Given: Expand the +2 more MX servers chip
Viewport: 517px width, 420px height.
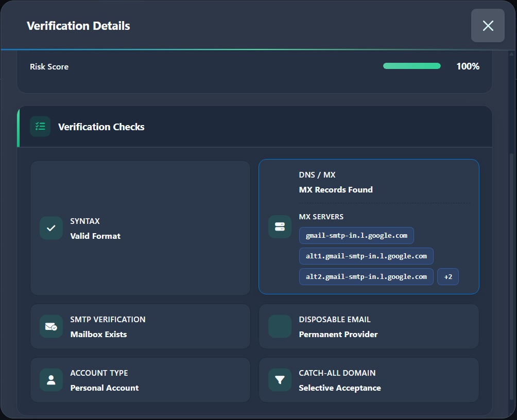Looking at the screenshot, I should (x=448, y=276).
